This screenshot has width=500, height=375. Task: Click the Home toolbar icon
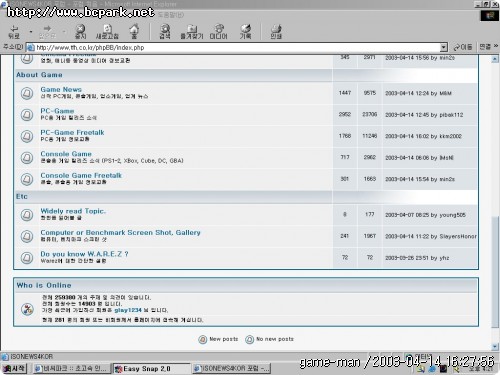click(x=134, y=32)
